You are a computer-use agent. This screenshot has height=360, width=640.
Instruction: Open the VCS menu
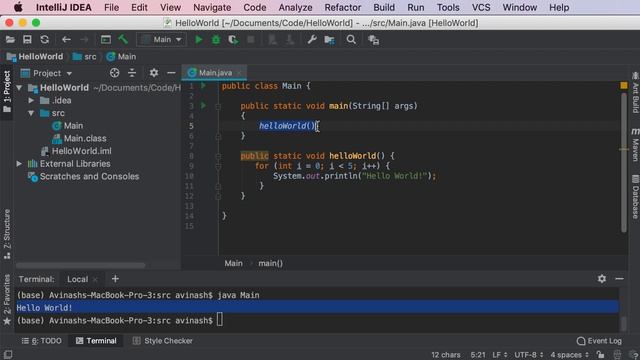click(x=481, y=7)
